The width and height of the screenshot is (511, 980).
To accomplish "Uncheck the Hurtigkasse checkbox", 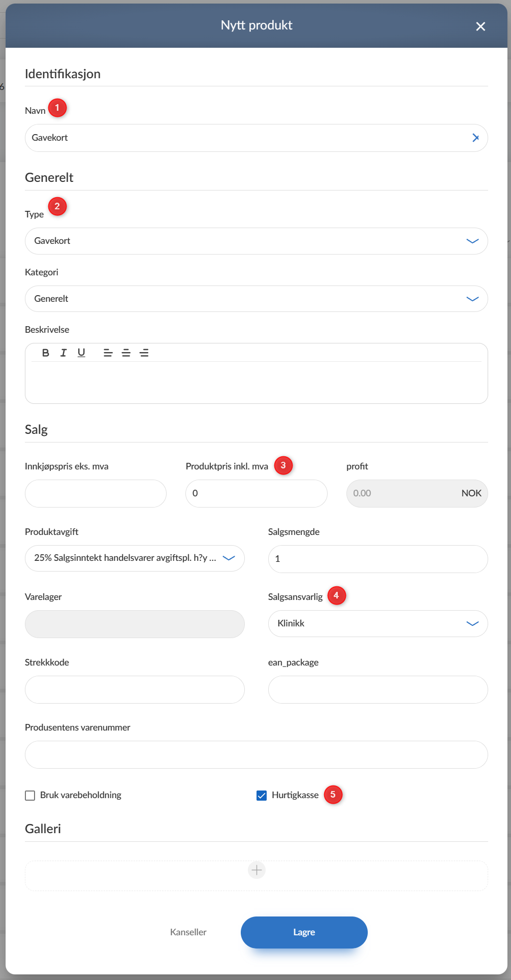I will pyautogui.click(x=262, y=796).
